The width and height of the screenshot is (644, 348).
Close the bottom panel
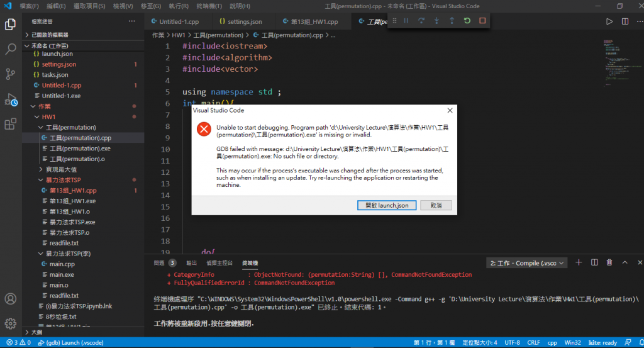tap(640, 262)
